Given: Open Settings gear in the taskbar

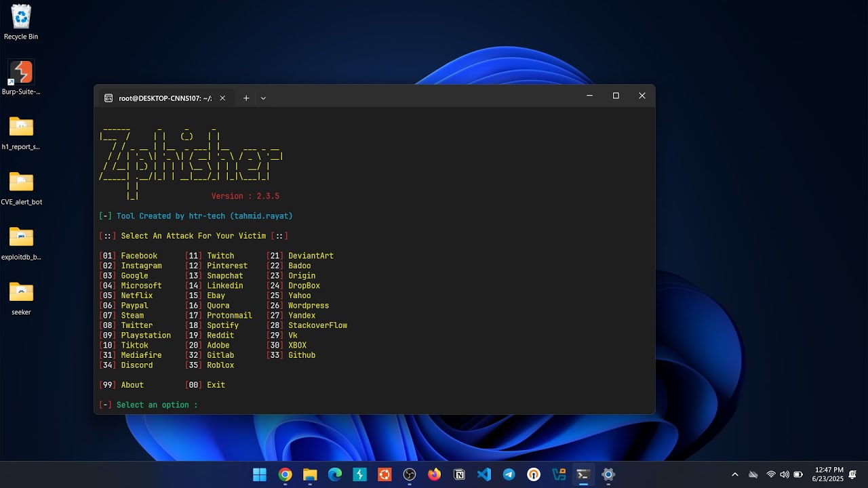Looking at the screenshot, I should point(608,474).
